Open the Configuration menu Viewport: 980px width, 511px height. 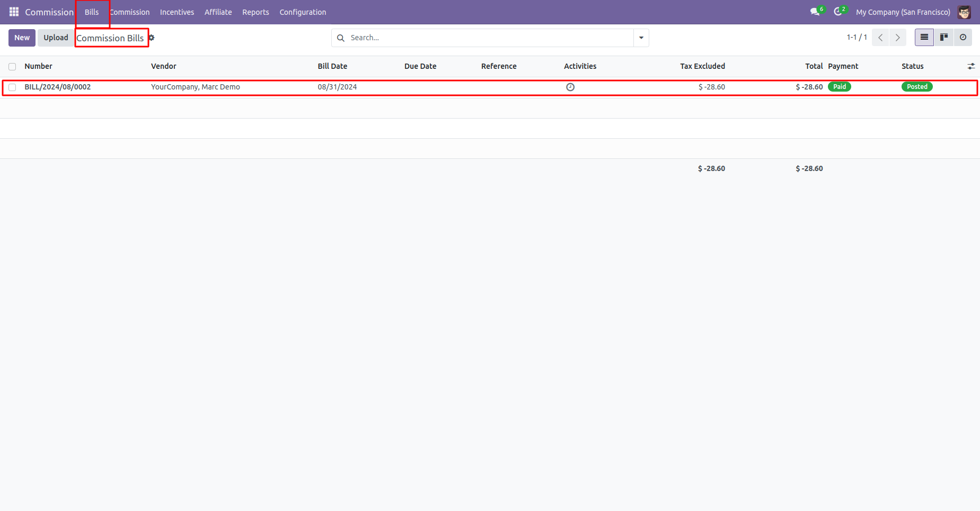point(303,12)
